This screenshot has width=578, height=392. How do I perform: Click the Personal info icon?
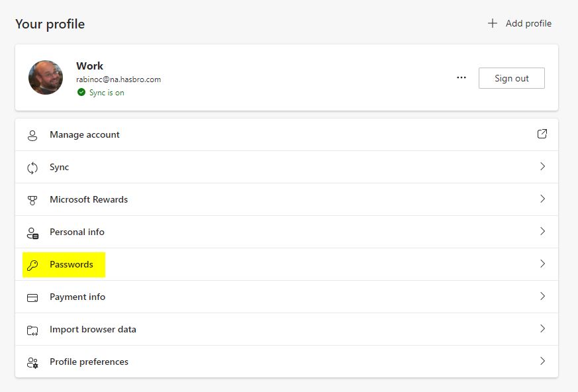32,232
